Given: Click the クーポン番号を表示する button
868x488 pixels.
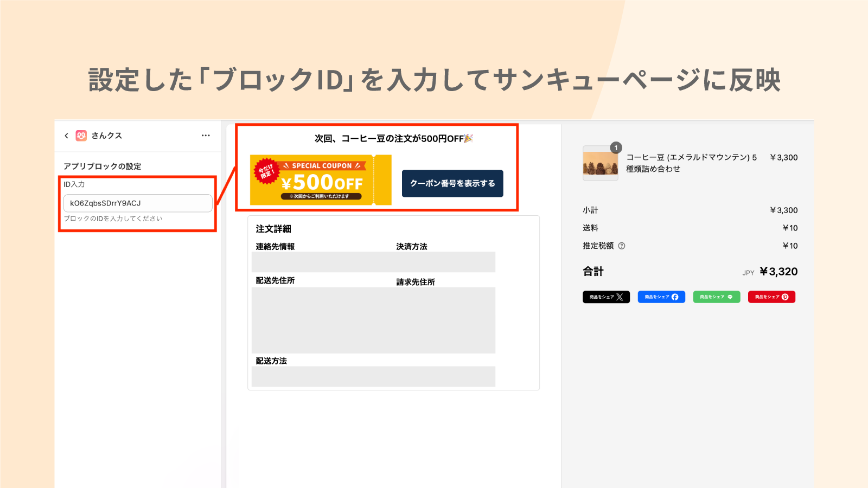Looking at the screenshot, I should point(452,184).
